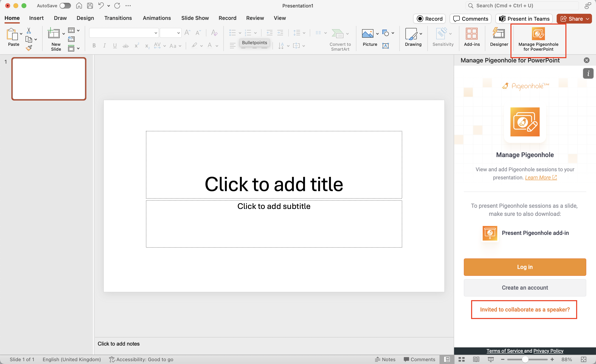Viewport: 596px width, 364px height.
Task: Click the Clear Formatting icon
Action: (214, 32)
